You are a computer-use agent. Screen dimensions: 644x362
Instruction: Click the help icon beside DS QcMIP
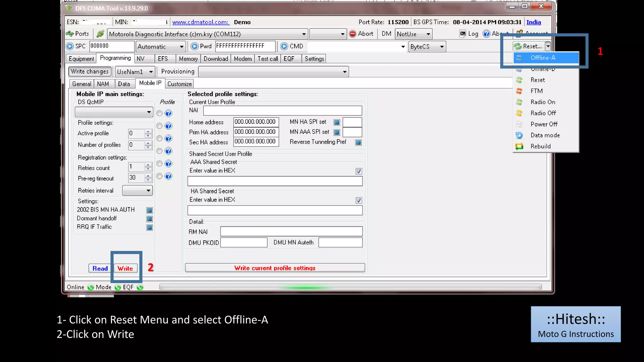[169, 113]
